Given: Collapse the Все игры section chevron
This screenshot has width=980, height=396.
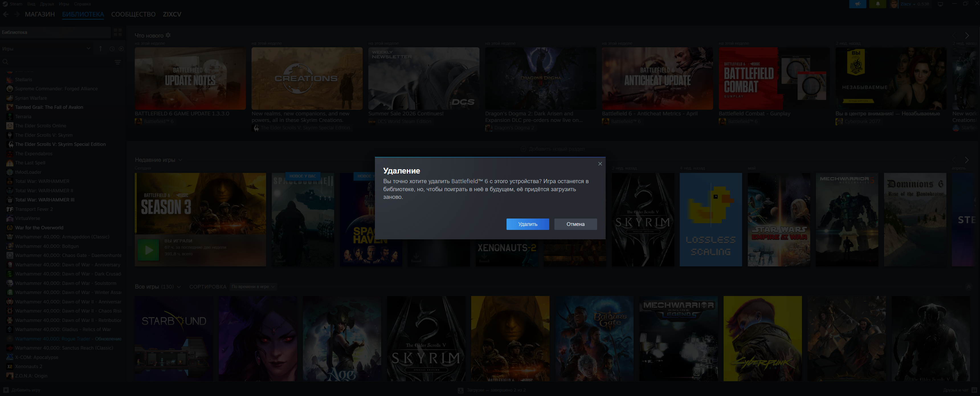Looking at the screenshot, I should pyautogui.click(x=969, y=286).
